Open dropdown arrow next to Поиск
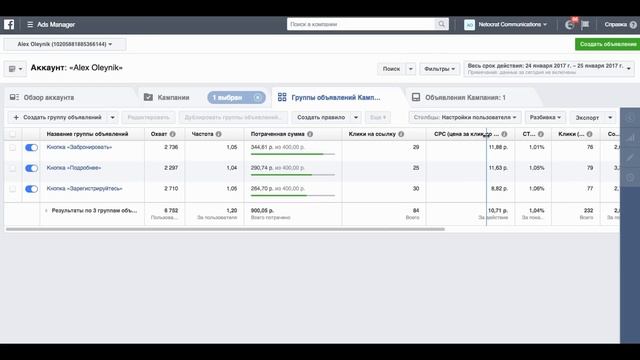 411,69
